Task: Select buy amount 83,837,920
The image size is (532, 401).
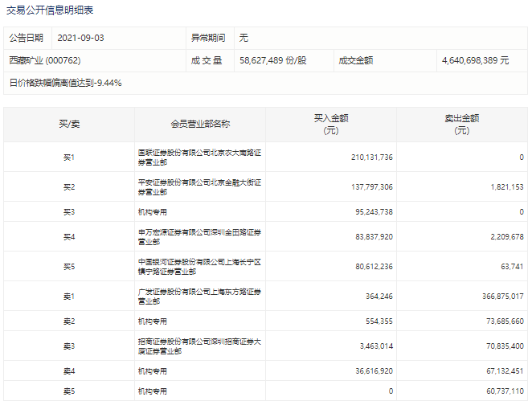Action: pyautogui.click(x=374, y=237)
